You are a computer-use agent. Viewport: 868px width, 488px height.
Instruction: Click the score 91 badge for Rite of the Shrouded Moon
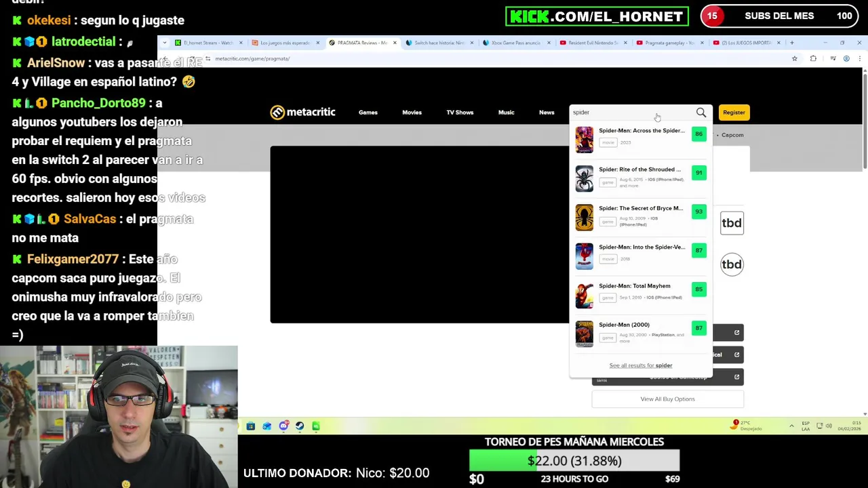pyautogui.click(x=698, y=173)
